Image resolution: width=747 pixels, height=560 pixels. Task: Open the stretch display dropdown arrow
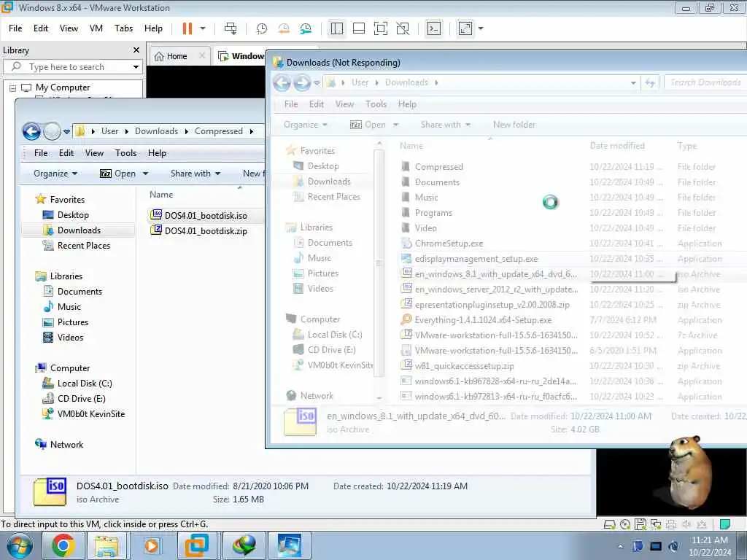tap(481, 28)
